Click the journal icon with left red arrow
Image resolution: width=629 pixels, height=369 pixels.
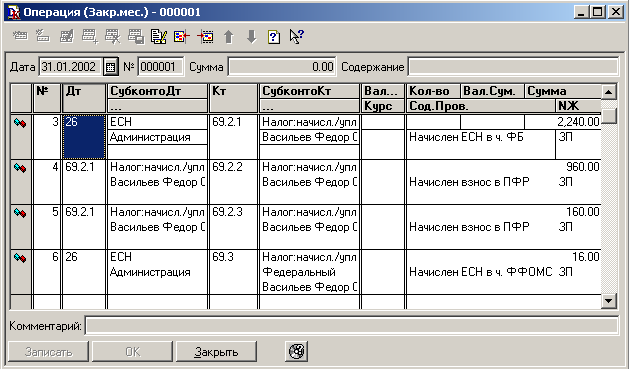[182, 36]
